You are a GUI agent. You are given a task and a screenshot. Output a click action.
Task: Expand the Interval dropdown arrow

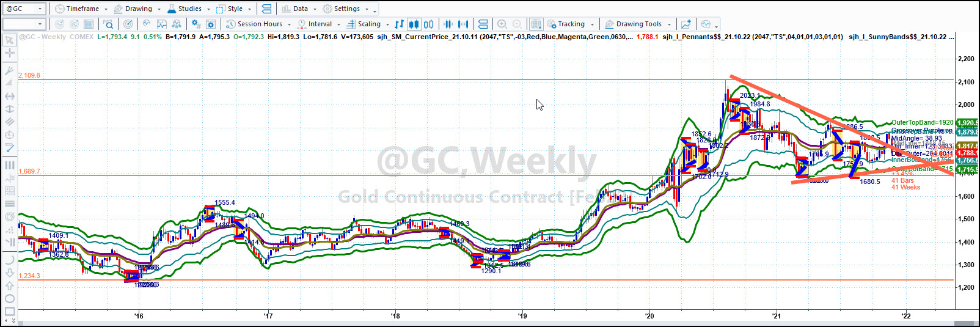click(338, 24)
